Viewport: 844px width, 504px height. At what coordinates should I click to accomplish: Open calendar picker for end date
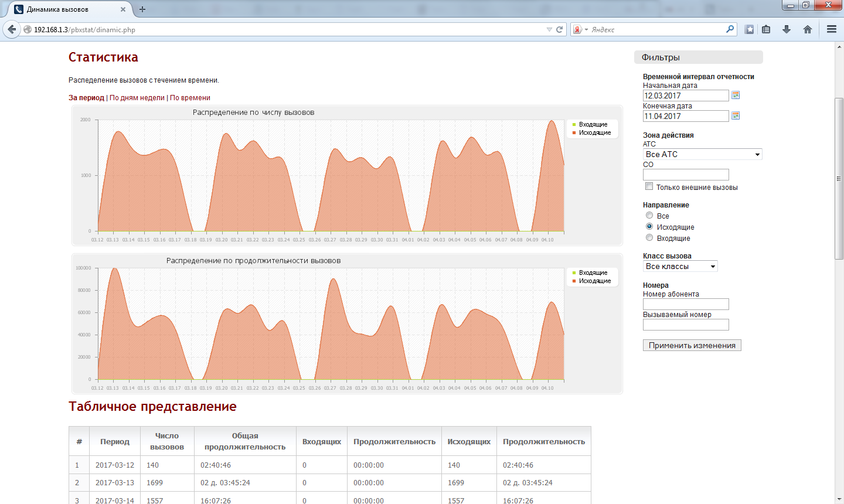point(736,116)
